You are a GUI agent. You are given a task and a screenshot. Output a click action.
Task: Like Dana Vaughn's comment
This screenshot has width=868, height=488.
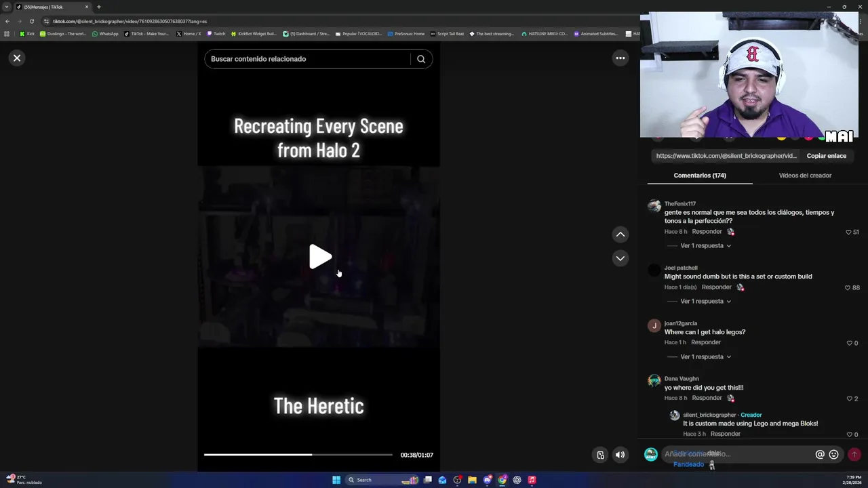[849, 399]
